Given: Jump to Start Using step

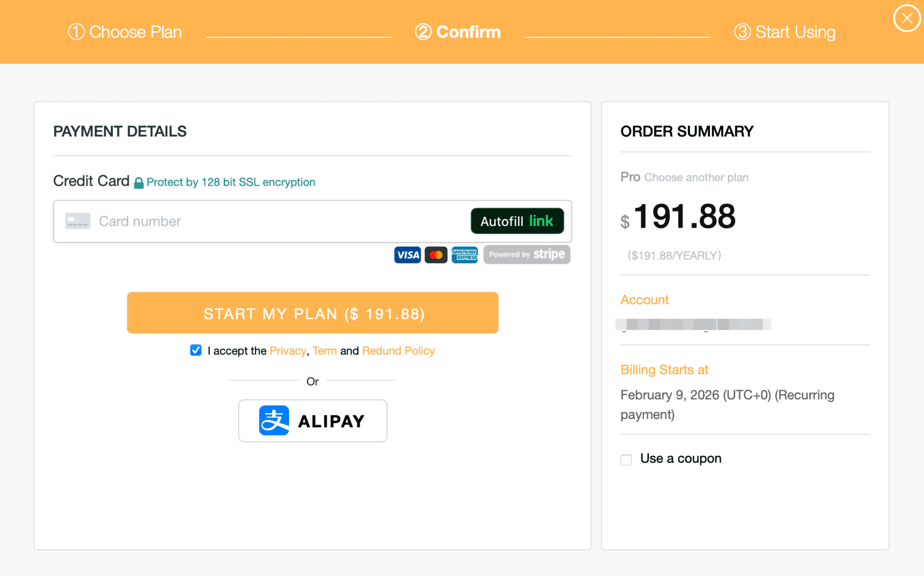Looking at the screenshot, I should pyautogui.click(x=785, y=32).
